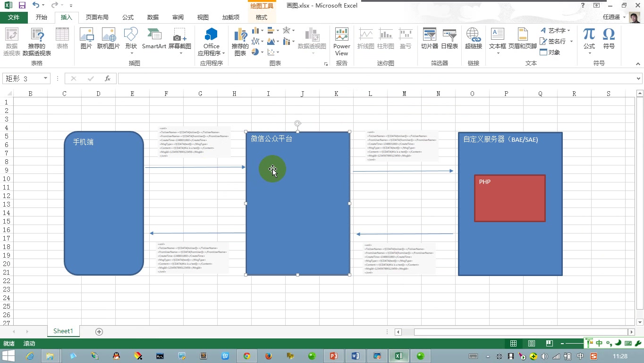Viewport: 644px width, 363px height.
Task: Collapse the ribbon
Action: tap(639, 64)
